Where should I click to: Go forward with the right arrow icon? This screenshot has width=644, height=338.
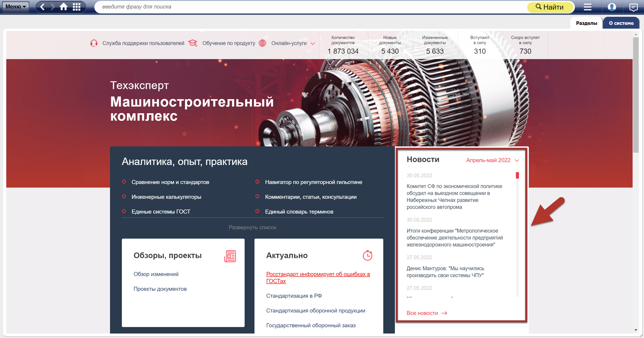pyautogui.click(x=53, y=7)
